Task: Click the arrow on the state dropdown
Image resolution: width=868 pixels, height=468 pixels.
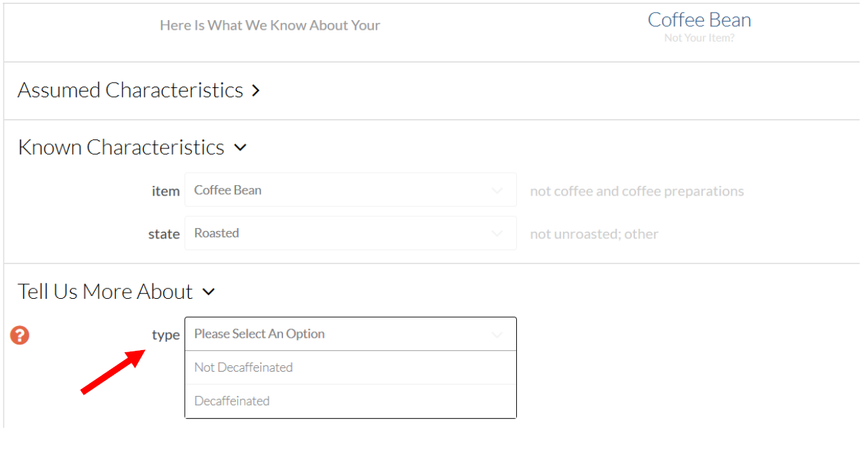Action: (497, 234)
